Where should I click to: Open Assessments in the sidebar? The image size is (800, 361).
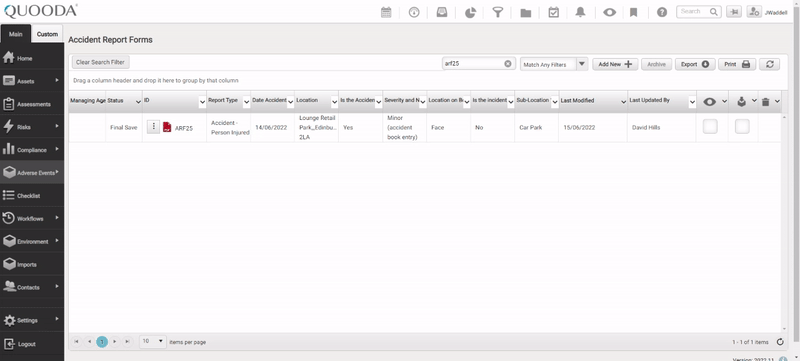coord(32,104)
